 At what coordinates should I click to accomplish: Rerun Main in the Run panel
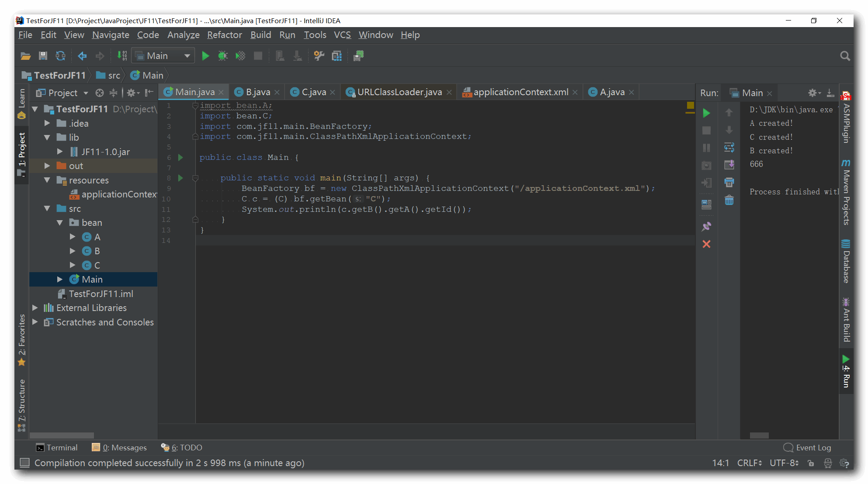[x=706, y=113]
